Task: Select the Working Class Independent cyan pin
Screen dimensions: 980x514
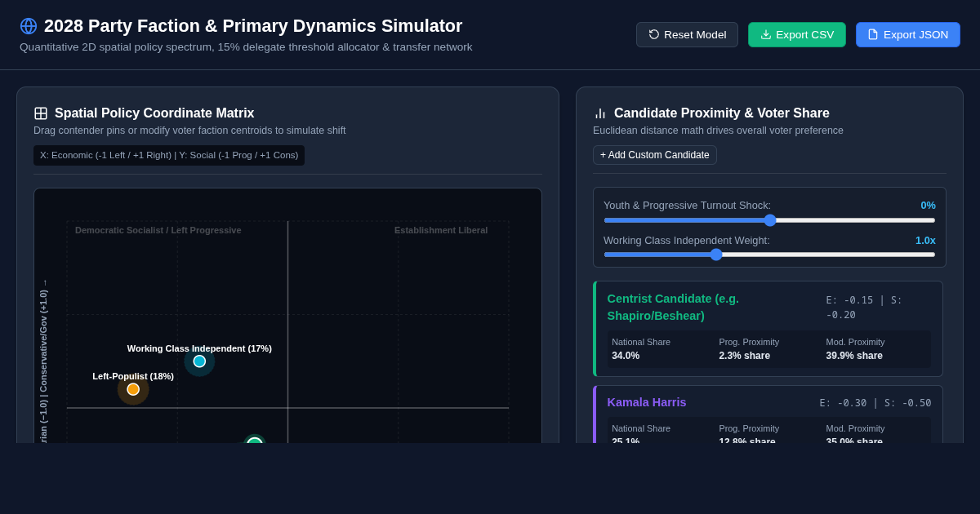Action: tap(199, 361)
